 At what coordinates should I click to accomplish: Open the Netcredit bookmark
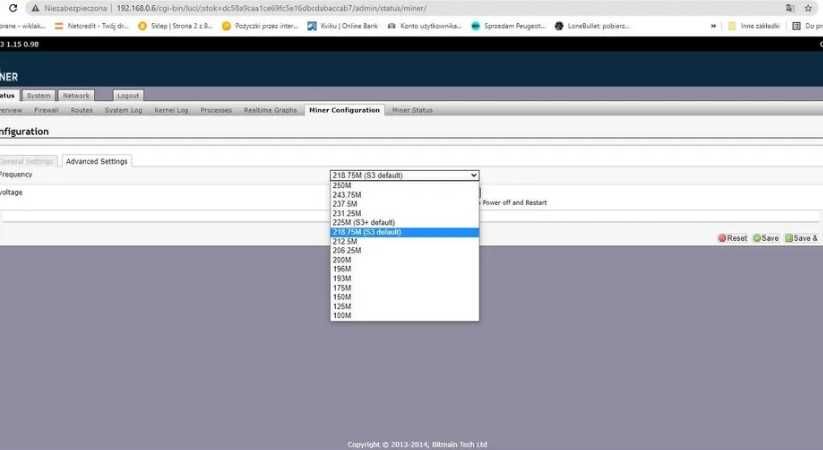91,26
